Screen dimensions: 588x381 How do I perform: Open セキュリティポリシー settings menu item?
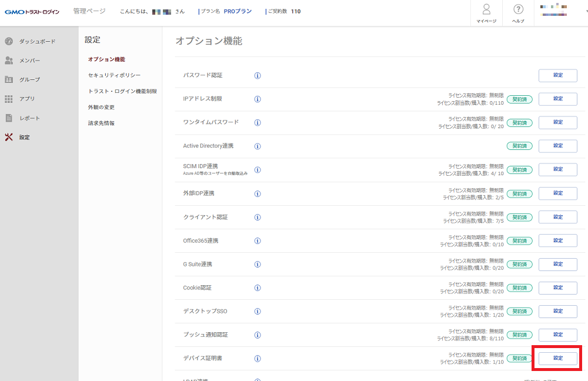pos(114,75)
